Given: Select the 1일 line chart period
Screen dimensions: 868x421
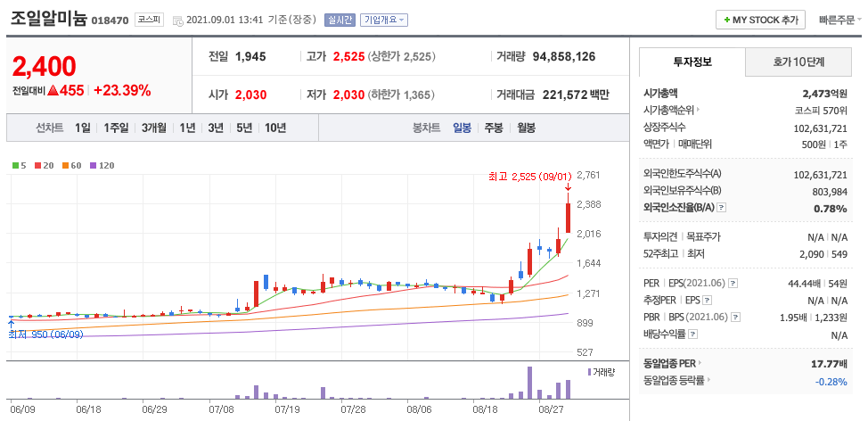Looking at the screenshot, I should [x=83, y=128].
